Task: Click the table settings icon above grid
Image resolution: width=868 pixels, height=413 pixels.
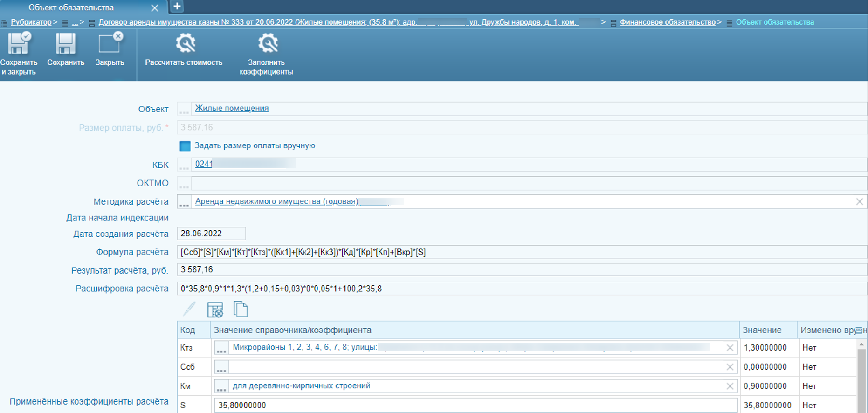Action: (x=215, y=310)
